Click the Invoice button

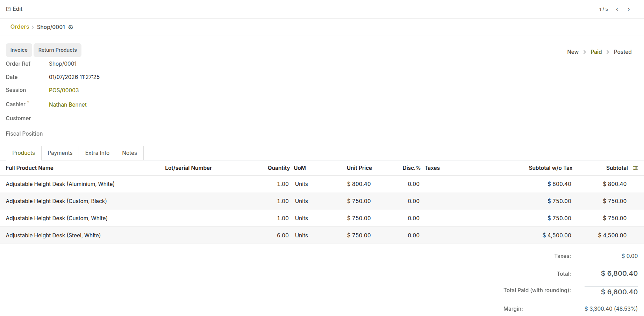point(19,50)
